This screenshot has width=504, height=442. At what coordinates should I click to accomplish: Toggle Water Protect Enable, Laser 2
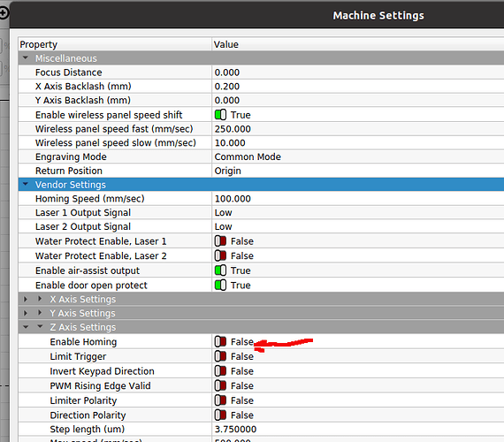click(x=220, y=255)
